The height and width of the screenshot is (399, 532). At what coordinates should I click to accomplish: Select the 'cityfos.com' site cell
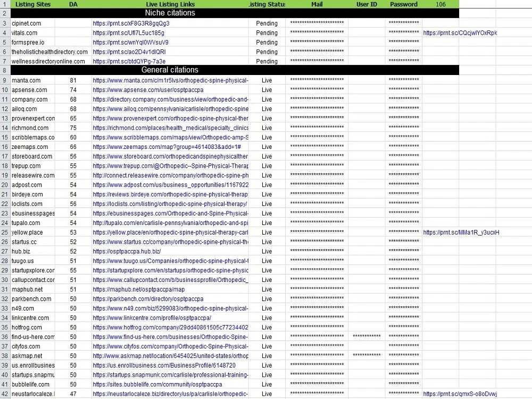click(x=33, y=346)
